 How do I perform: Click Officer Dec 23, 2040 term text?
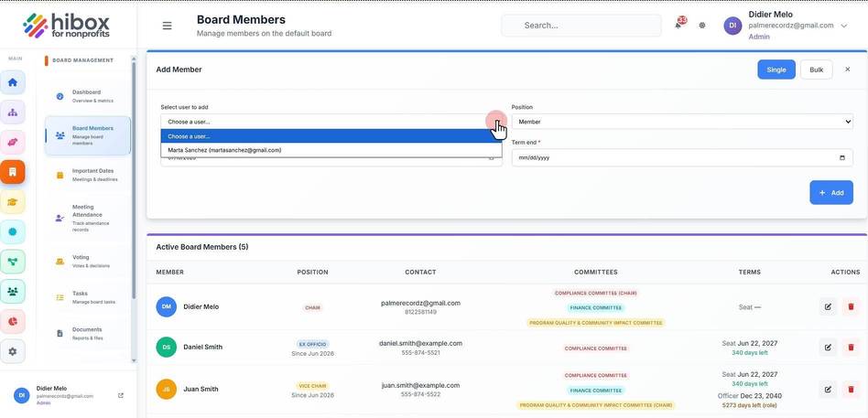tap(750, 396)
